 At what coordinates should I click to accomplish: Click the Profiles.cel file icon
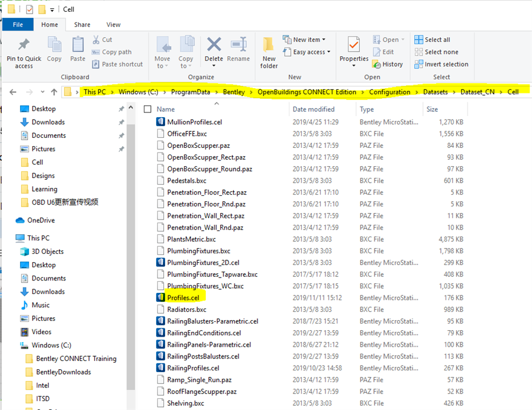point(160,298)
